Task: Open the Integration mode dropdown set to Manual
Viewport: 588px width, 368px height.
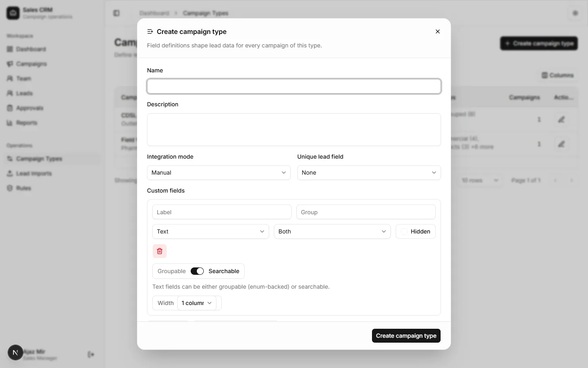Action: coord(219,173)
